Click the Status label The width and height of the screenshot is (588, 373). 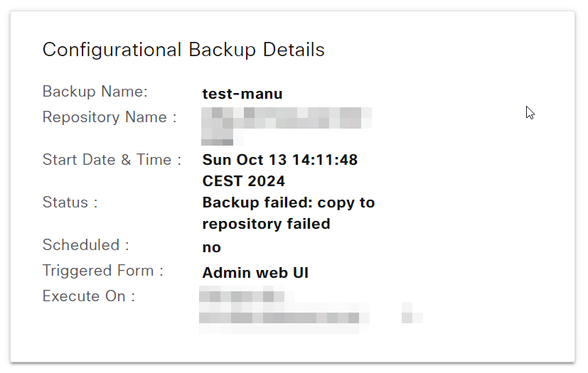(70, 202)
